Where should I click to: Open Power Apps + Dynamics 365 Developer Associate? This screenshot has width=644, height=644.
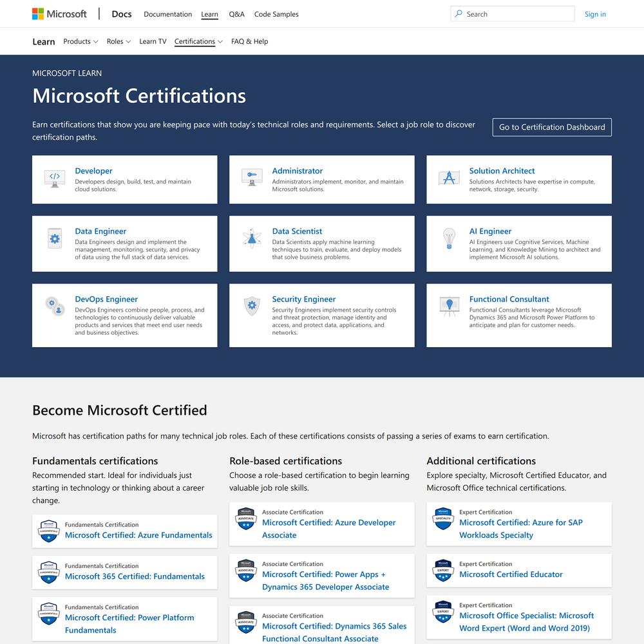[326, 580]
